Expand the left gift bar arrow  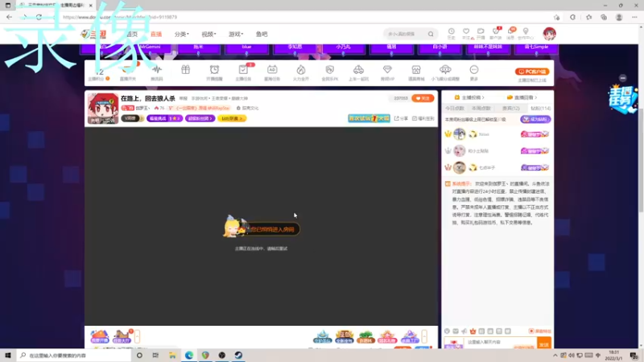tap(137, 336)
